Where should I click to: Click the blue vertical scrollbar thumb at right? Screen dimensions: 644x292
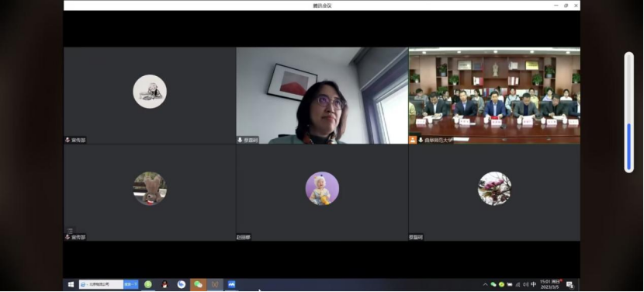coord(628,147)
